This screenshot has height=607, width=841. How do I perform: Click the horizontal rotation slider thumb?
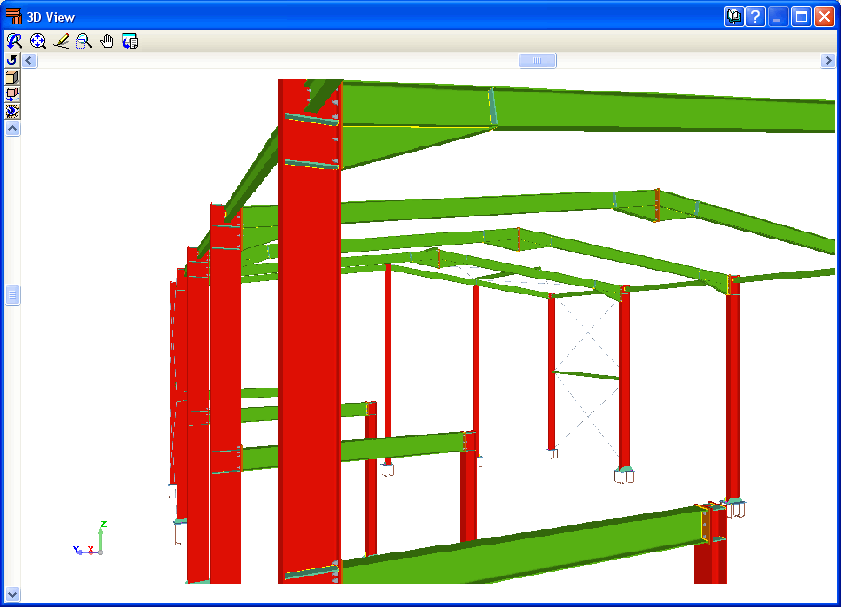point(537,61)
